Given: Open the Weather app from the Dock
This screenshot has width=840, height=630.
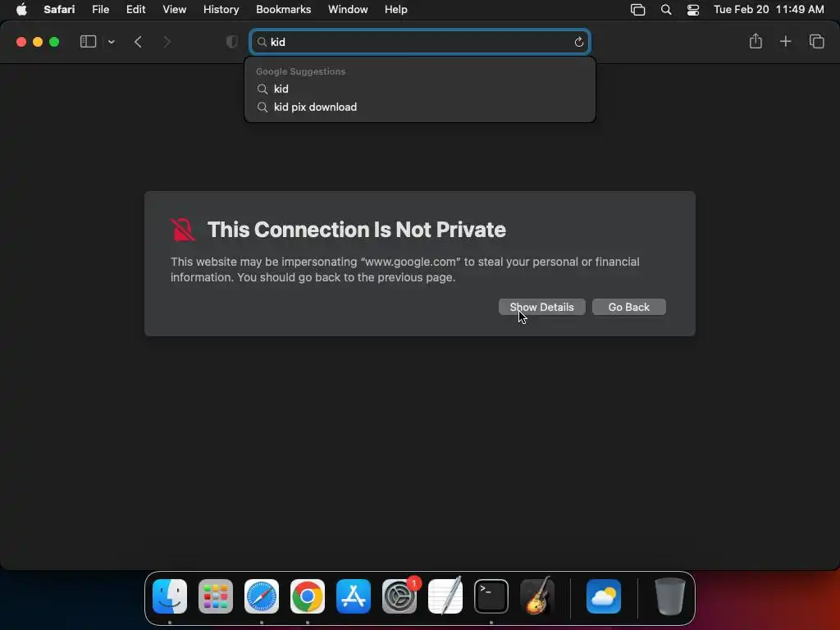Looking at the screenshot, I should tap(604, 596).
